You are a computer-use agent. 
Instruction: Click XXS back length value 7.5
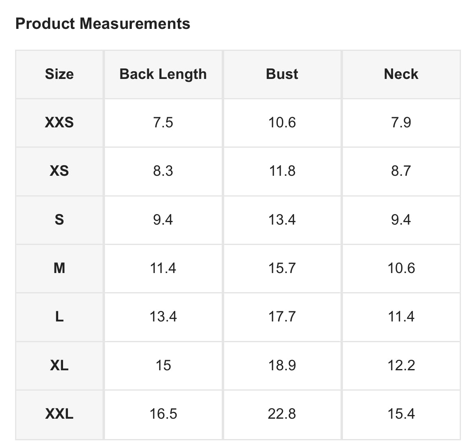pyautogui.click(x=163, y=122)
